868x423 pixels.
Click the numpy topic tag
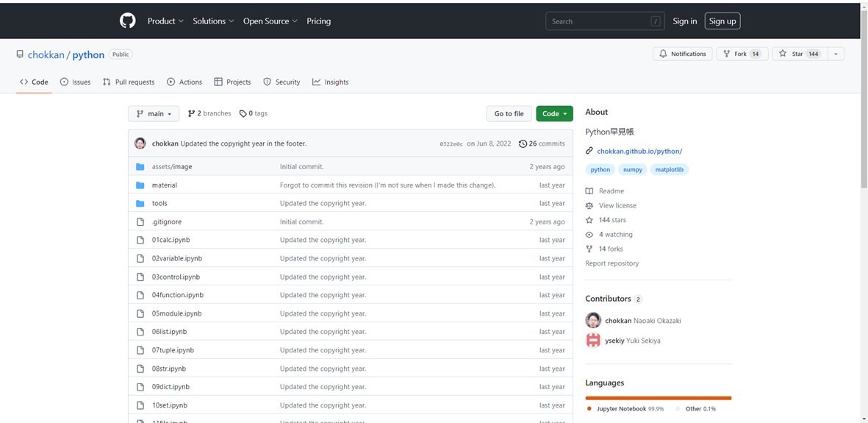pyautogui.click(x=633, y=170)
